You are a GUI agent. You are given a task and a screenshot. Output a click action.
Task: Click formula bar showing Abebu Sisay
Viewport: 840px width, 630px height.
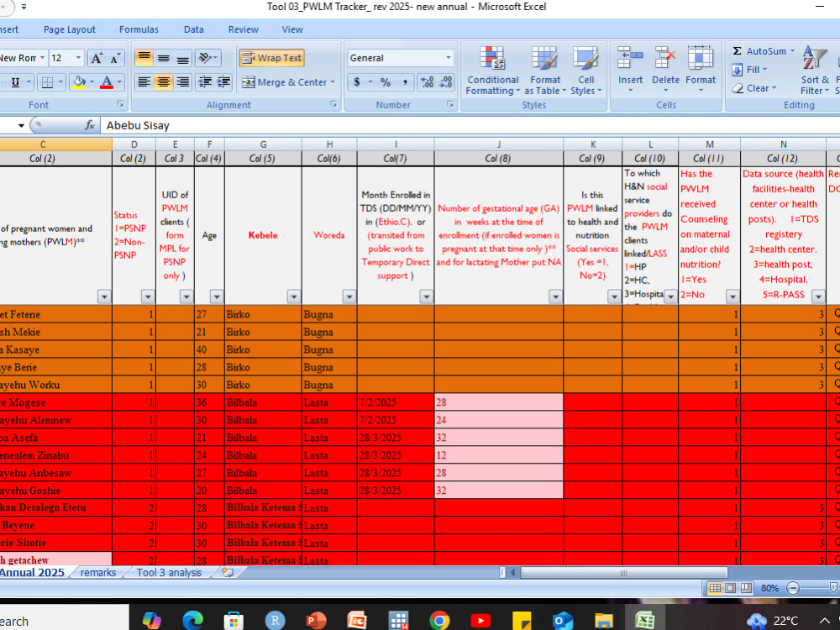tap(471, 125)
